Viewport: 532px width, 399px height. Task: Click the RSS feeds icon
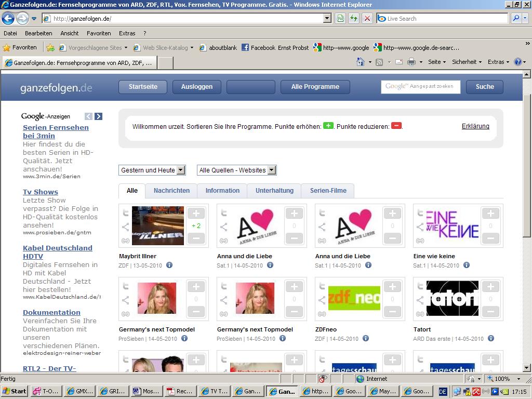point(379,62)
